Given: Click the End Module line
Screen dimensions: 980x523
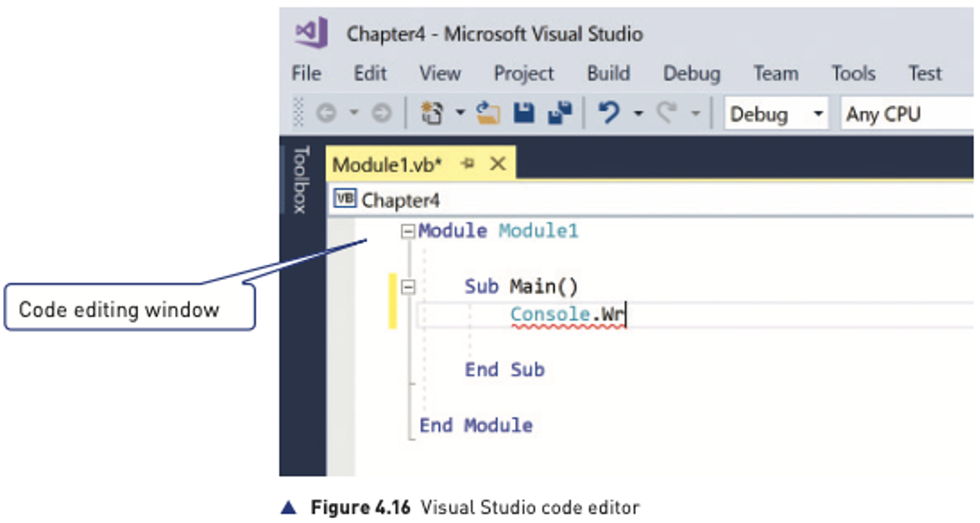Looking at the screenshot, I should coord(477,425).
